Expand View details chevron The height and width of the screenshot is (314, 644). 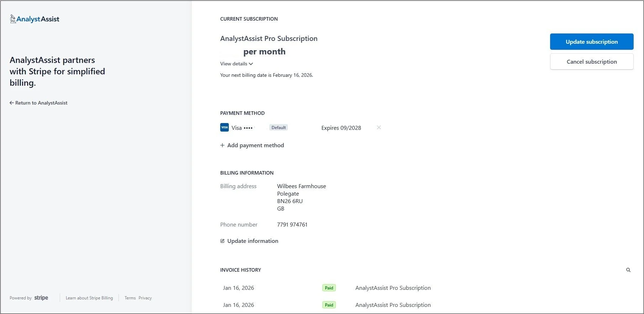[x=251, y=64]
